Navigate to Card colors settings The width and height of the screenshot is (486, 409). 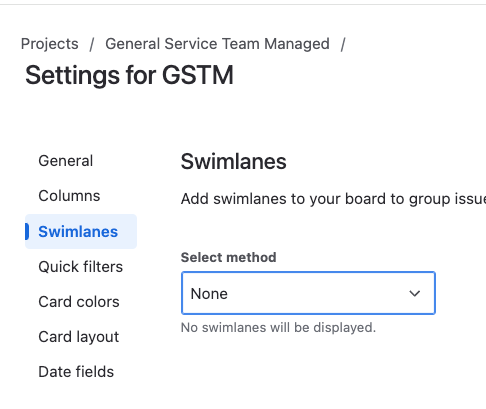[79, 302]
